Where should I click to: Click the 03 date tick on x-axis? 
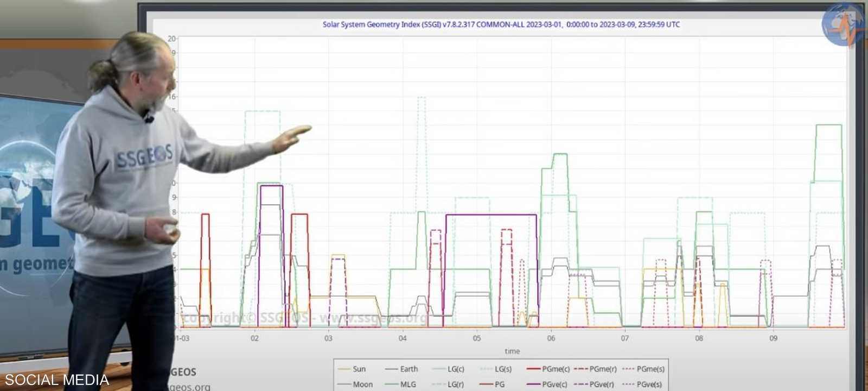pyautogui.click(x=328, y=338)
